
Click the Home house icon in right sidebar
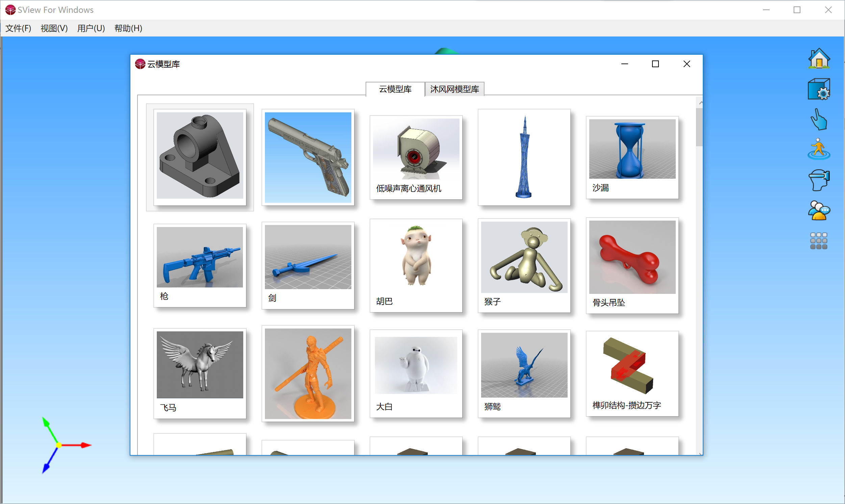(819, 58)
